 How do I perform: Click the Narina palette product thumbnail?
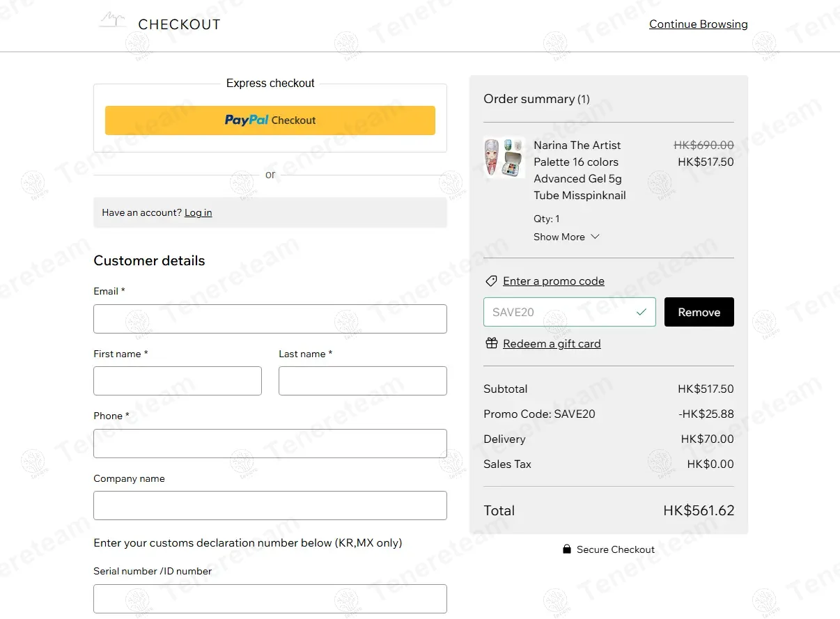click(504, 157)
